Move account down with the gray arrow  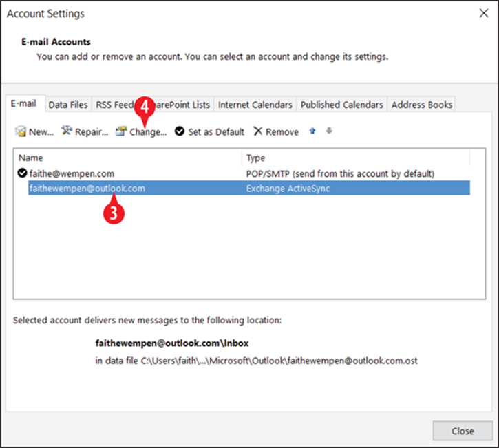[329, 131]
